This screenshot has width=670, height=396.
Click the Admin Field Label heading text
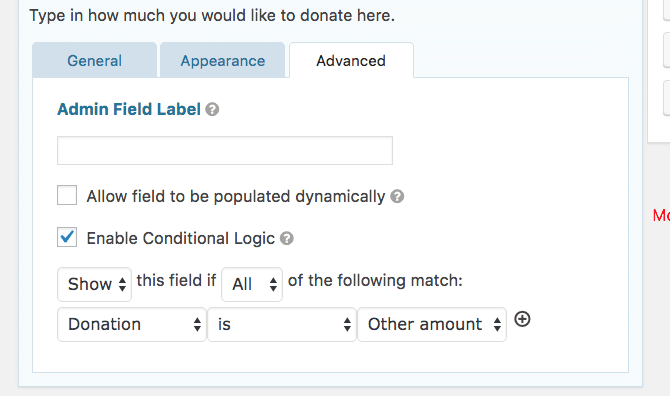pos(129,109)
